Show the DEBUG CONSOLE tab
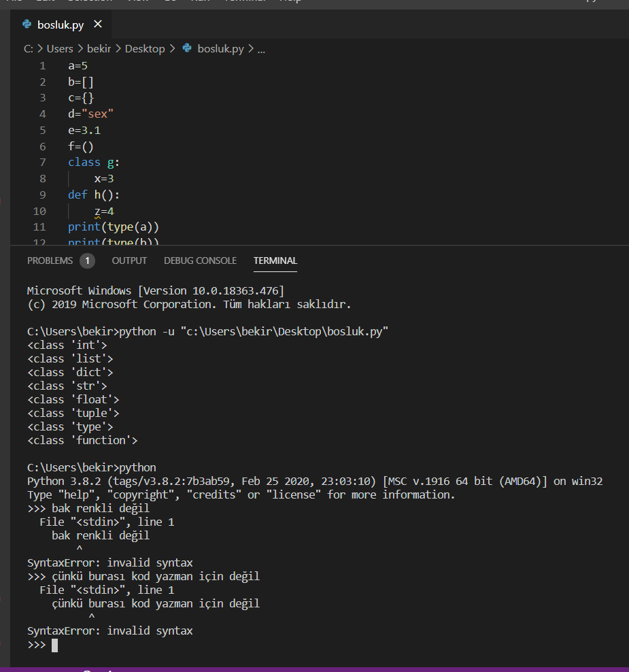Image resolution: width=629 pixels, height=672 pixels. click(x=200, y=261)
